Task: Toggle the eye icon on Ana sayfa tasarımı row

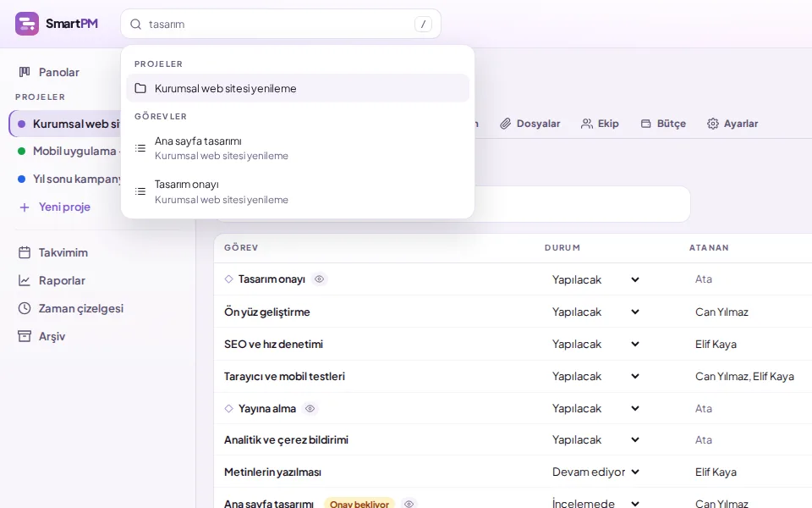Action: pos(409,503)
